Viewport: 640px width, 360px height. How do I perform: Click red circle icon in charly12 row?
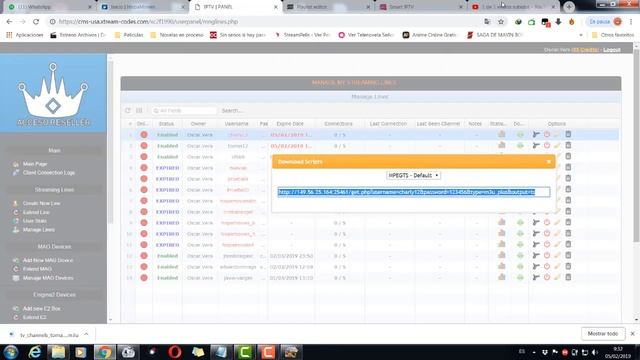144,135
